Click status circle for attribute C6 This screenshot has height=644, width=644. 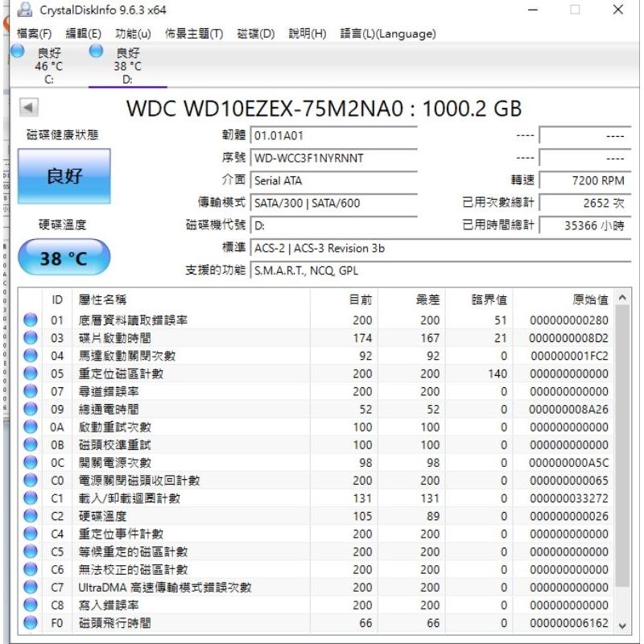tap(31, 569)
